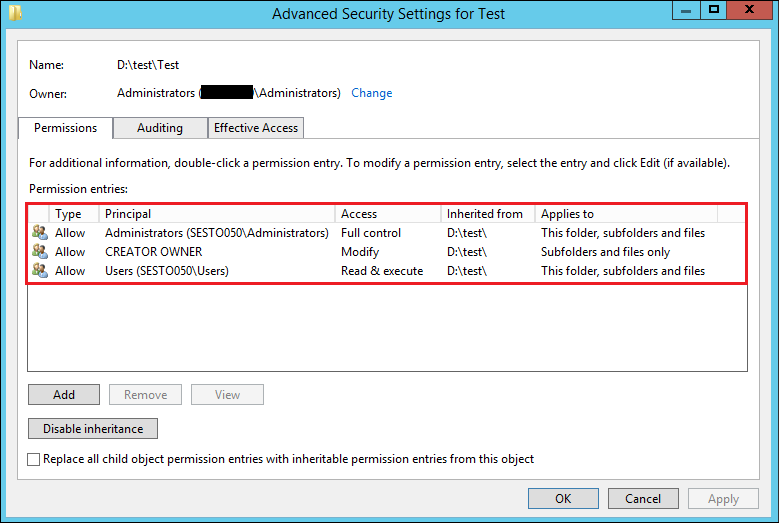Image resolution: width=779 pixels, height=523 pixels.
Task: Confirm with the OK button
Action: click(x=563, y=498)
